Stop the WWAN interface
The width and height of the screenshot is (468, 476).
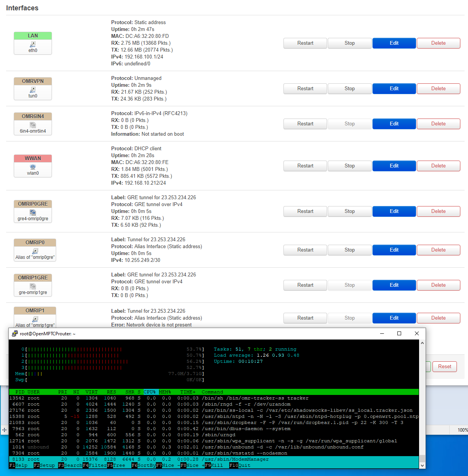pyautogui.click(x=350, y=166)
